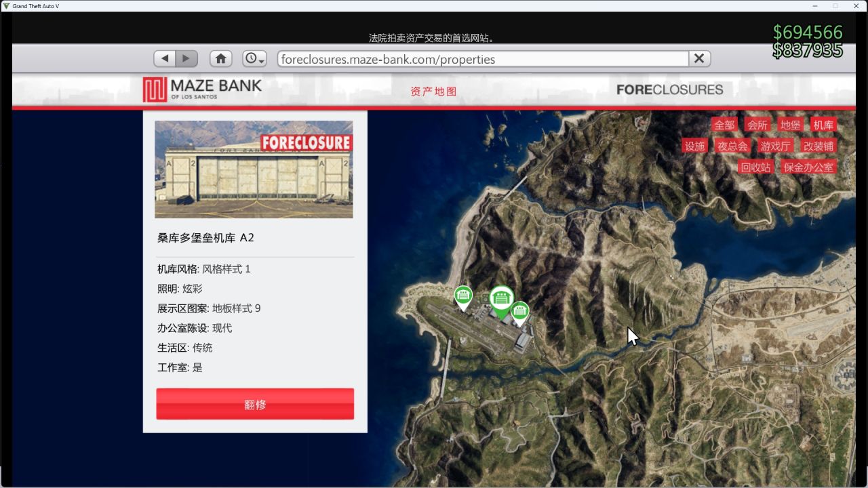This screenshot has width=868, height=488.
Task: Select the rightmost green hangar map pin
Action: tap(519, 313)
